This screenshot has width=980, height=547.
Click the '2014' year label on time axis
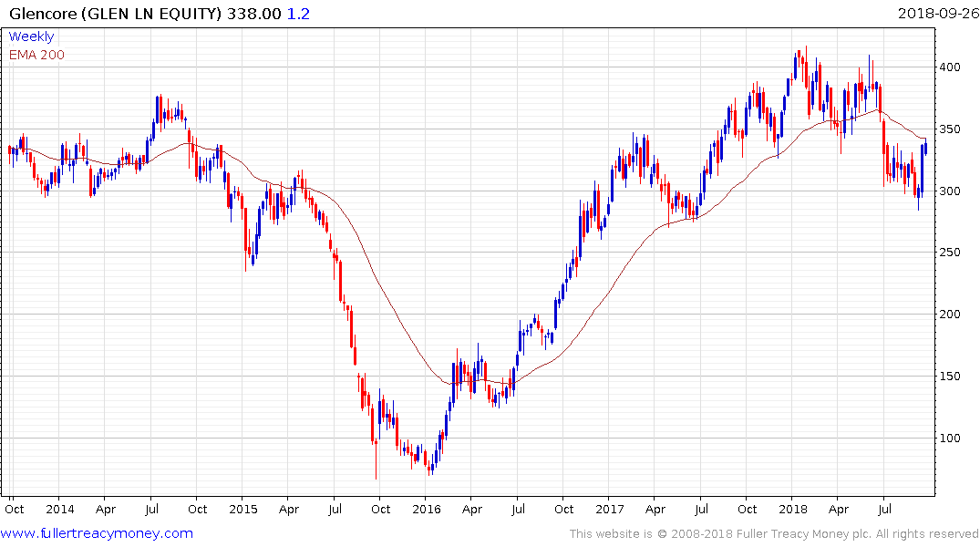[60, 510]
